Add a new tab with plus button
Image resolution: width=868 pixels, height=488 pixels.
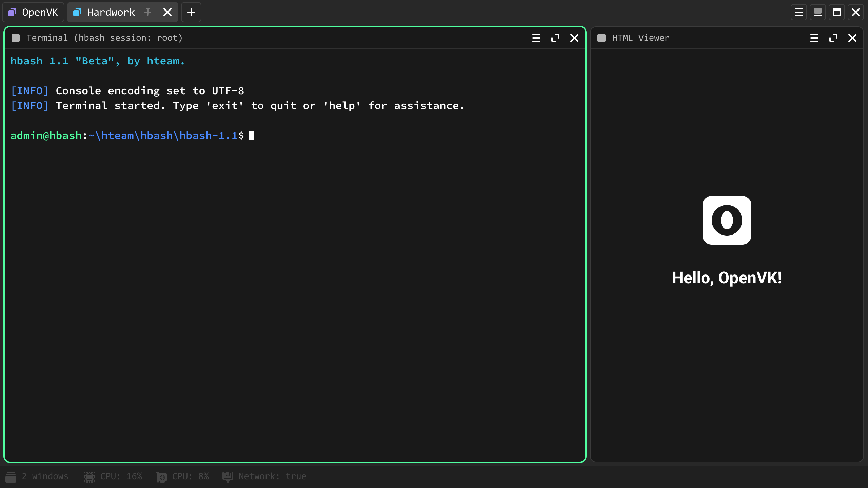[191, 13]
